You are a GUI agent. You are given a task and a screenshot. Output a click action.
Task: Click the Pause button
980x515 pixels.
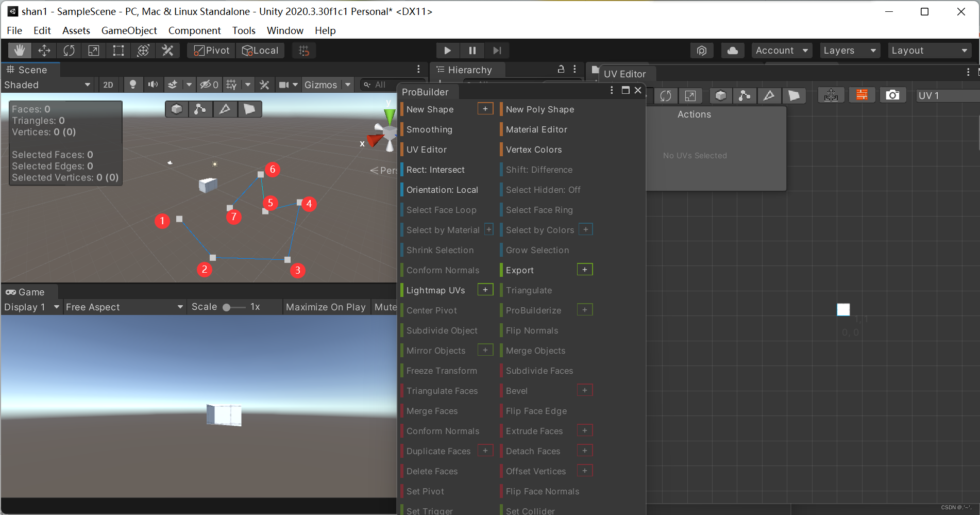click(x=472, y=51)
